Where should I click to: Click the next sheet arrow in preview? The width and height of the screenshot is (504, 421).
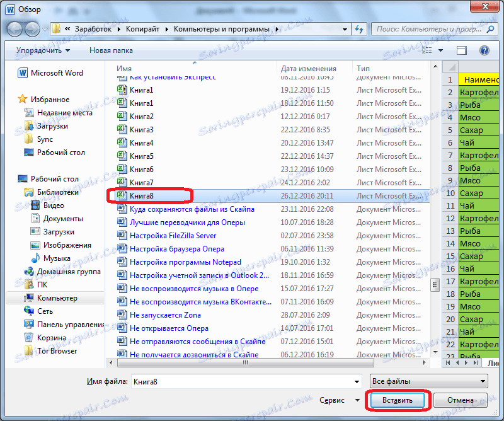coord(466,363)
